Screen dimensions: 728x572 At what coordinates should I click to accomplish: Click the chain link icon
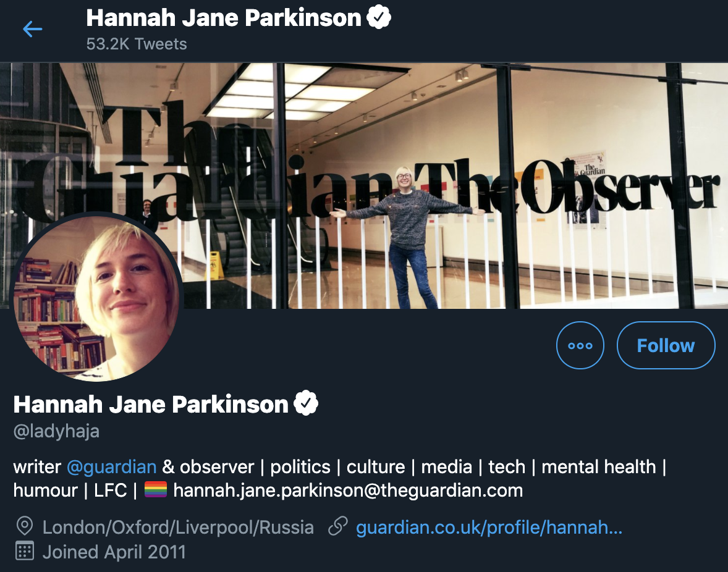337,526
